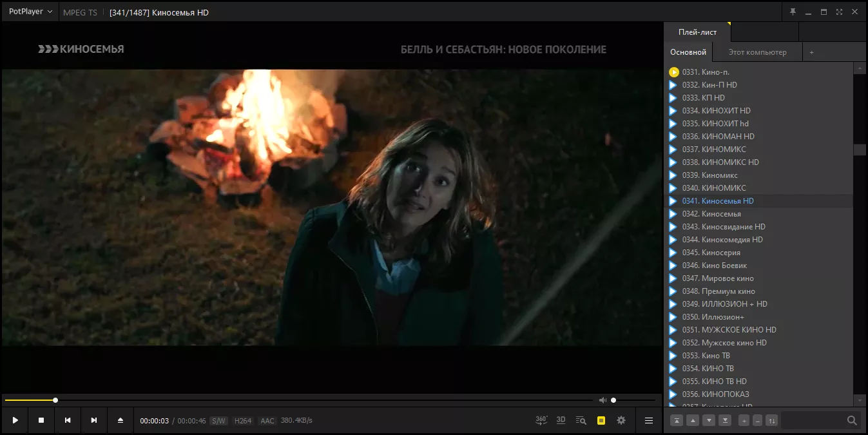Select the Основной playlist tab

pos(688,52)
